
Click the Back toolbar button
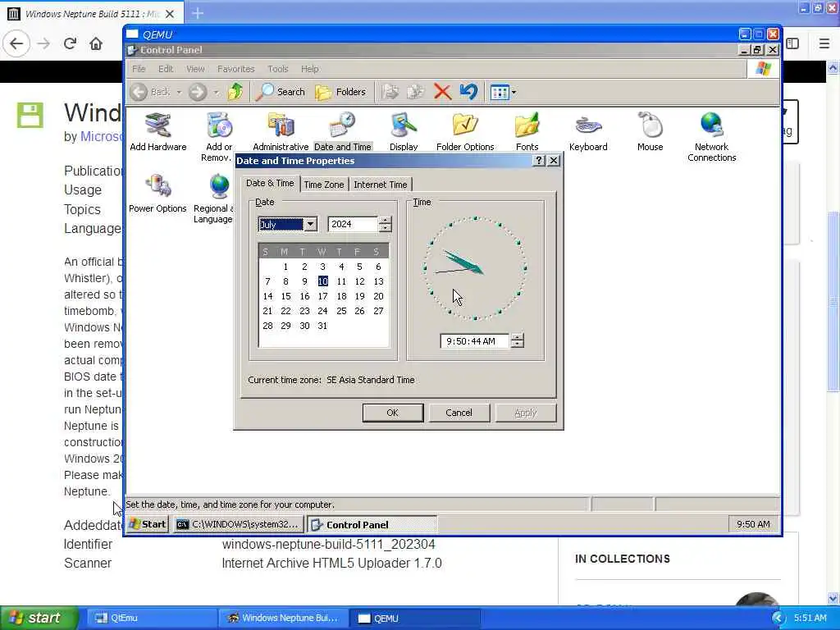pos(151,92)
